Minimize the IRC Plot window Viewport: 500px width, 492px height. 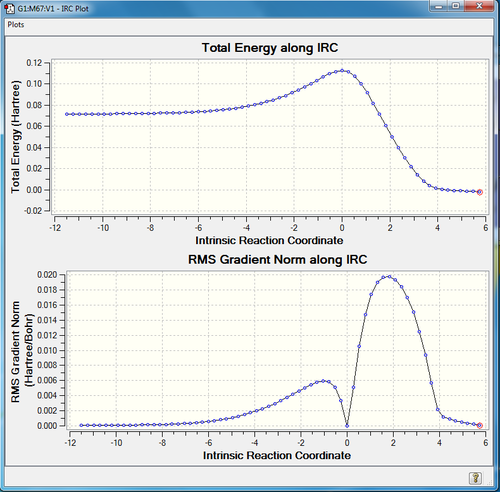point(439,6)
